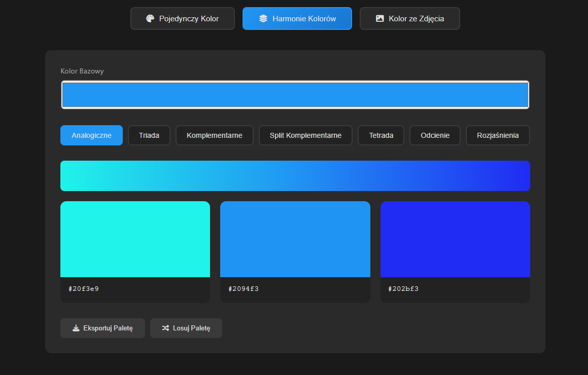Click the hex code #202bf3 text
This screenshot has height=375, width=588.
[x=403, y=289]
